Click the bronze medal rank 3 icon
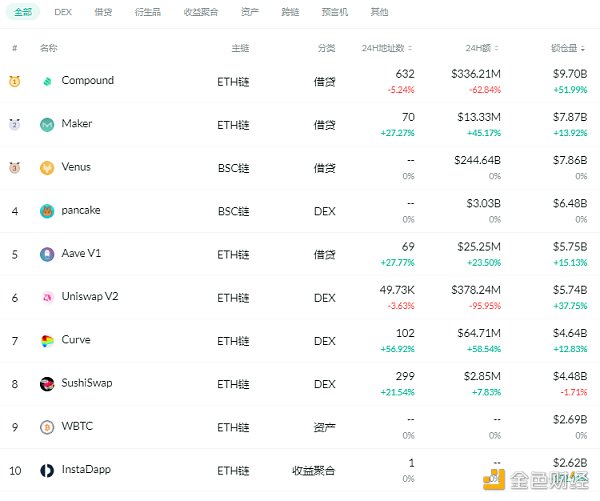This screenshot has width=600, height=501. pyautogui.click(x=15, y=168)
